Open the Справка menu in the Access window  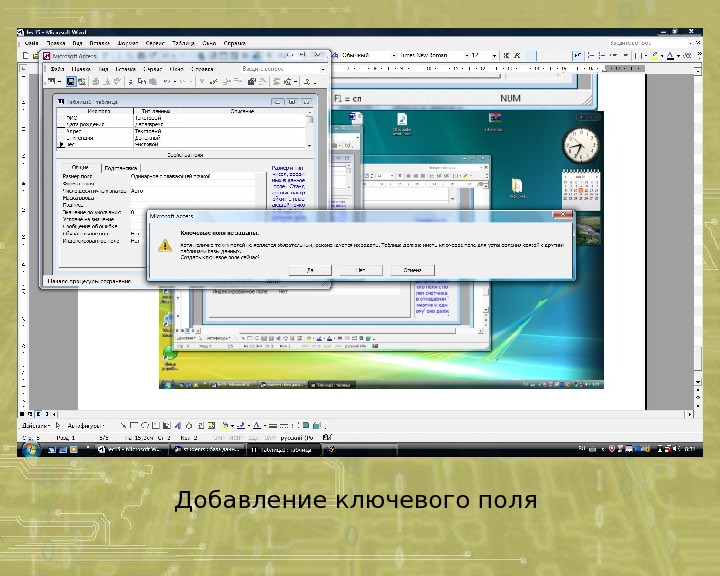(202, 69)
